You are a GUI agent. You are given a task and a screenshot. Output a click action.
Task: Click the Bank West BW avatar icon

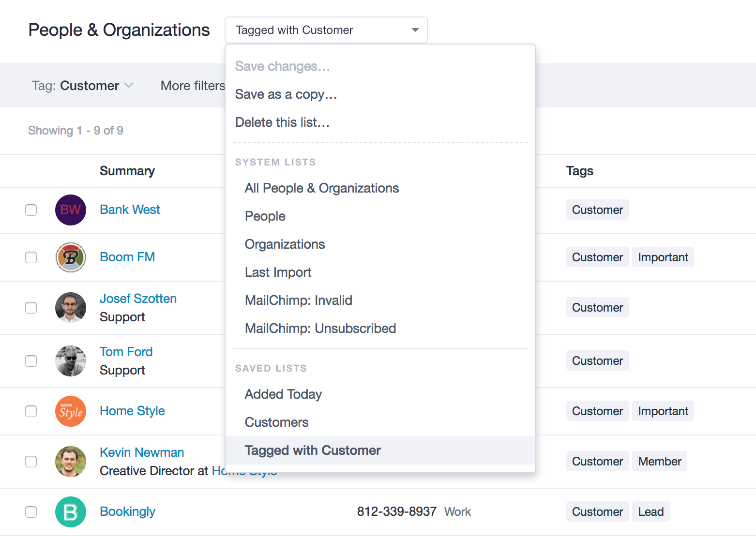tap(71, 210)
